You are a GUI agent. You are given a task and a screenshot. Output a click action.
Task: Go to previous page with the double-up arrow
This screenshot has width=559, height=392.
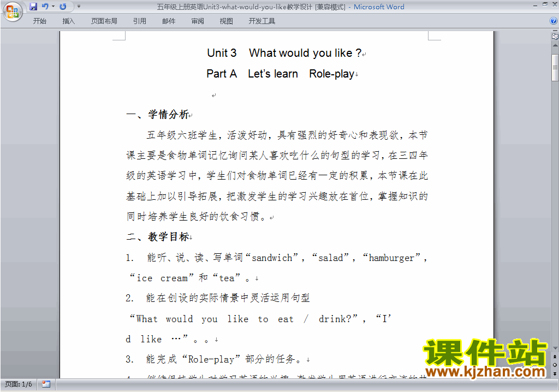tap(555, 357)
